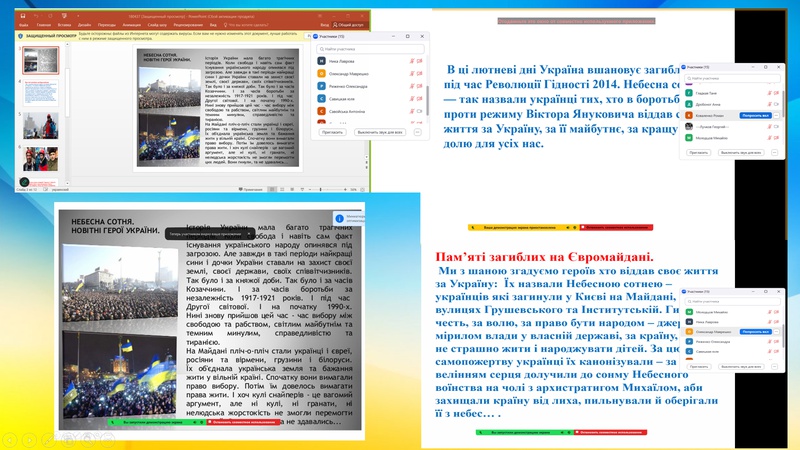Start slideshow from beginning via quick access icon
This screenshot has height=450, width=800.
[x=64, y=16]
